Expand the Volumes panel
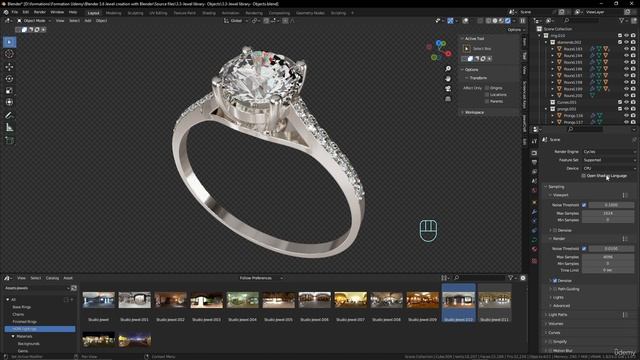 [555, 324]
